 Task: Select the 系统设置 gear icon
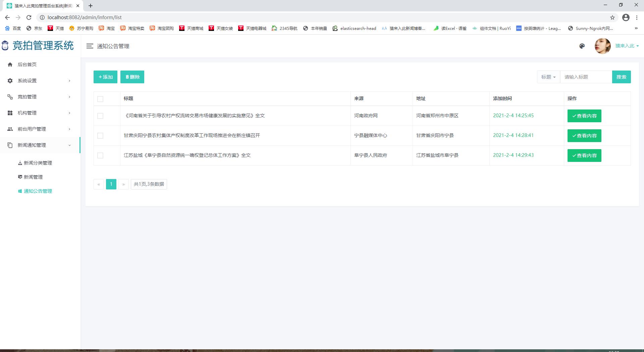click(10, 81)
